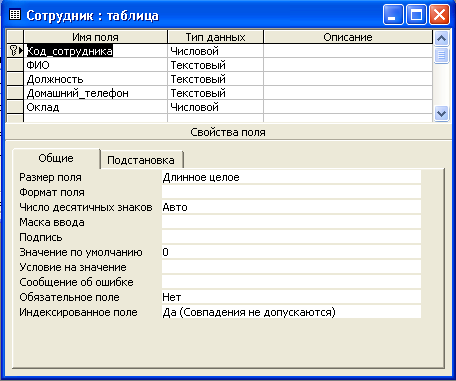Select the row selector next to ФИО
This screenshot has height=381, width=456.
click(15, 65)
